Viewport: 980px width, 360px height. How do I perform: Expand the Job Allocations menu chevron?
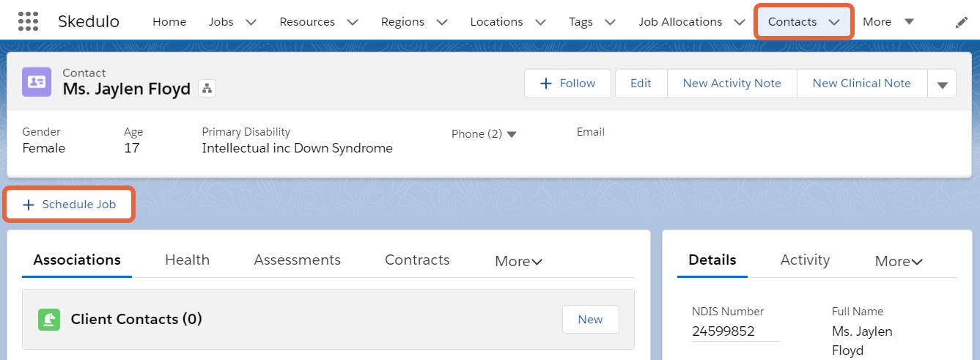click(740, 22)
